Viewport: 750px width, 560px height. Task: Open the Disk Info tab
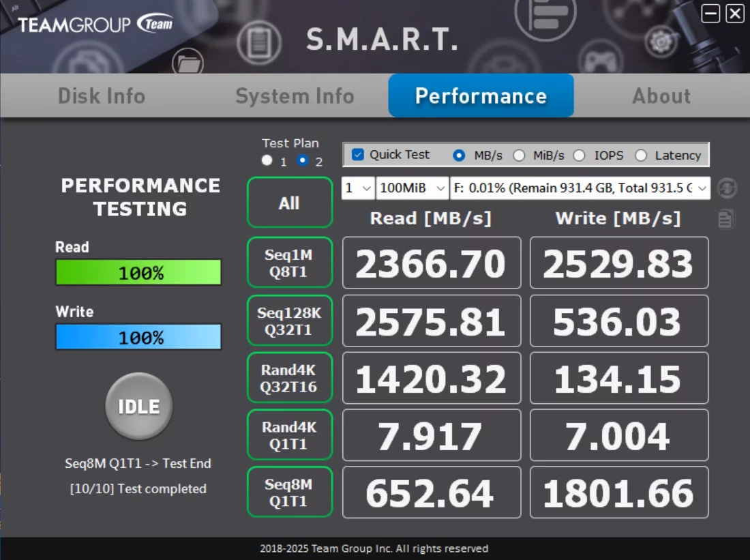[x=102, y=95]
